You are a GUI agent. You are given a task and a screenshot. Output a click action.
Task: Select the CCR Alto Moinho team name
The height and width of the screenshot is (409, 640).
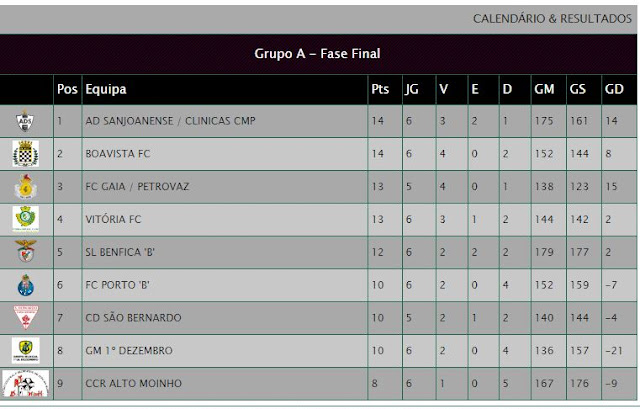click(x=133, y=383)
